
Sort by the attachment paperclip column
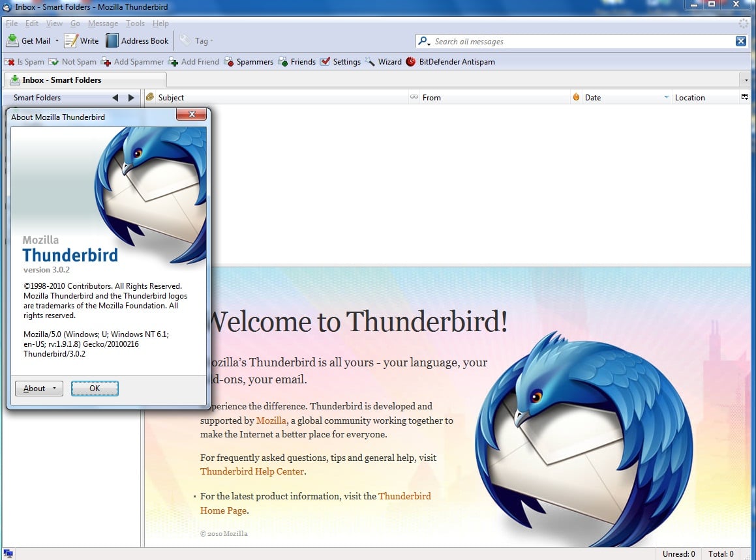click(150, 97)
